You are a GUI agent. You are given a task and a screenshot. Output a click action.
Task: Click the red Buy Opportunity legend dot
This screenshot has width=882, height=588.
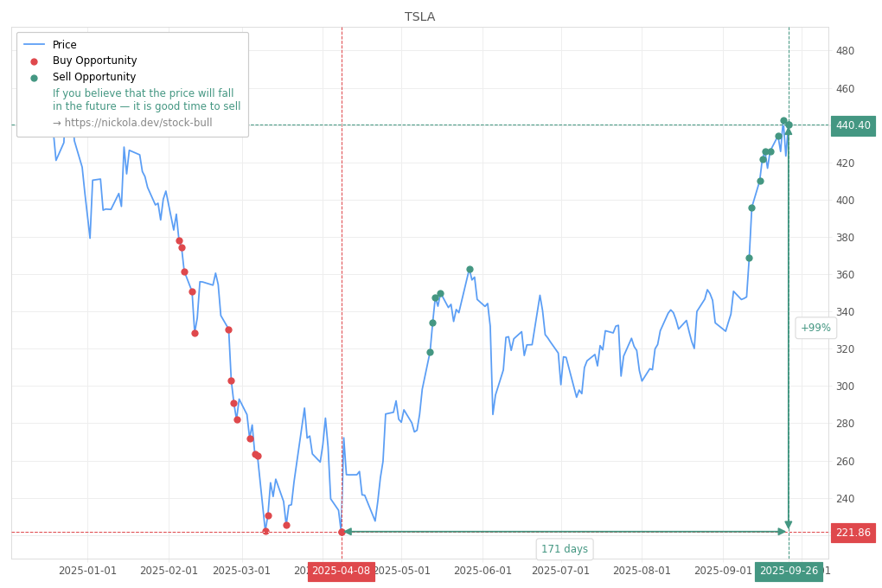pyautogui.click(x=35, y=61)
